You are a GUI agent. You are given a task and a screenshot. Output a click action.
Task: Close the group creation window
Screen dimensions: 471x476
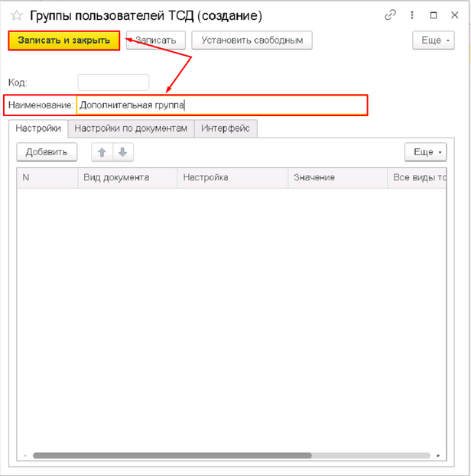tap(453, 15)
